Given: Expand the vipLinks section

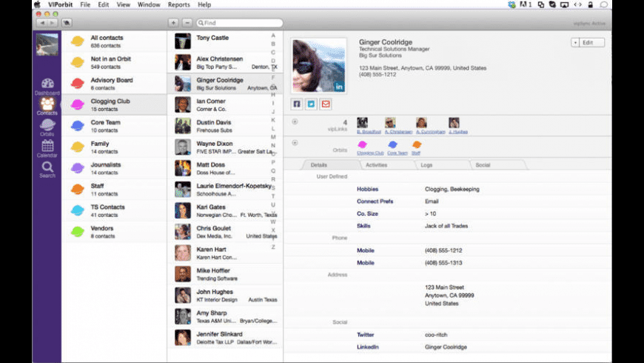Looking at the screenshot, I should pos(295,121).
